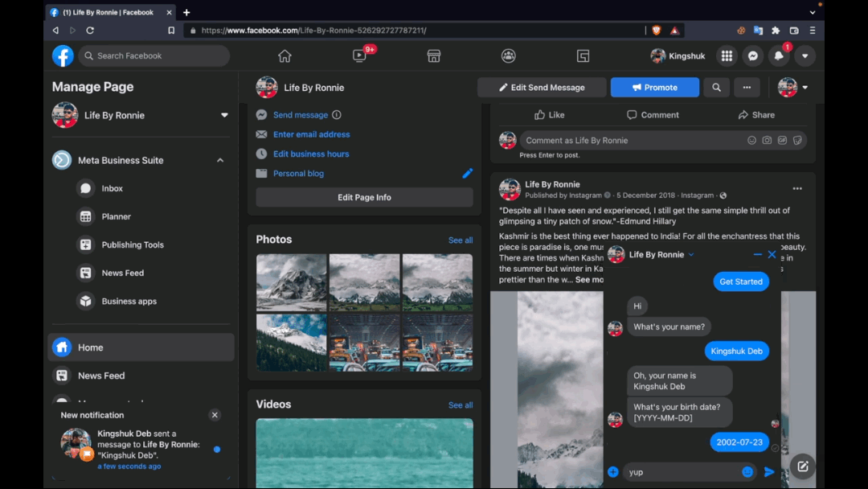This screenshot has width=868, height=489.
Task: Click the Promote button
Action: [655, 88]
